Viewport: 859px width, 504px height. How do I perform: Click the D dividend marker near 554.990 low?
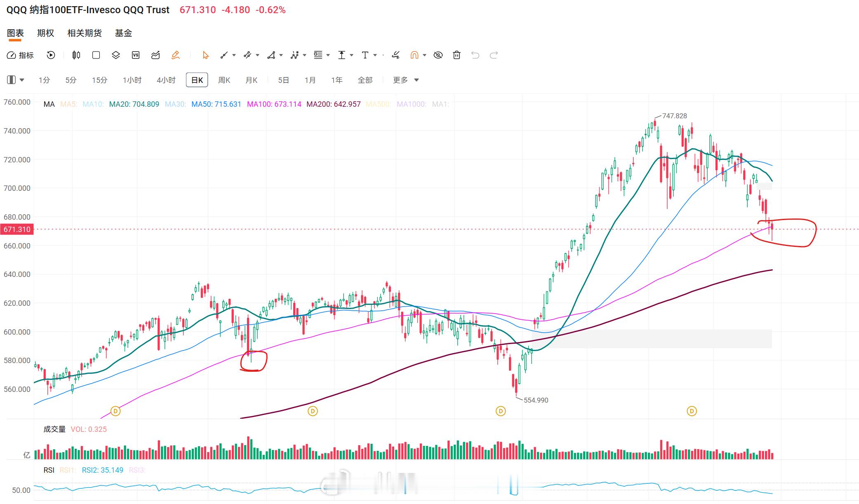point(501,411)
